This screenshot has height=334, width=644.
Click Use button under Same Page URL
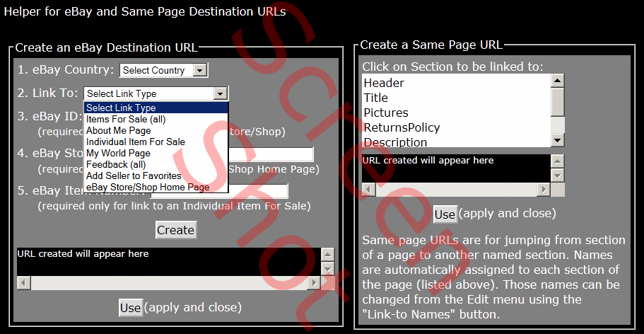445,214
